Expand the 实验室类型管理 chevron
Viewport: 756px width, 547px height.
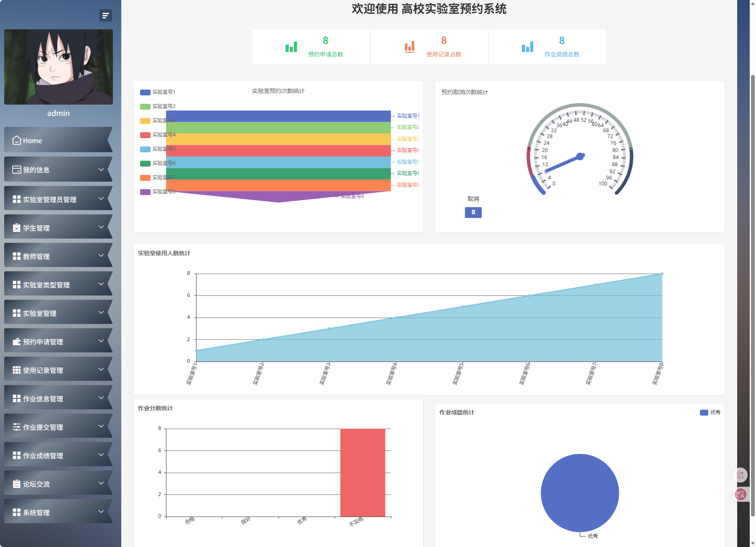coord(101,284)
